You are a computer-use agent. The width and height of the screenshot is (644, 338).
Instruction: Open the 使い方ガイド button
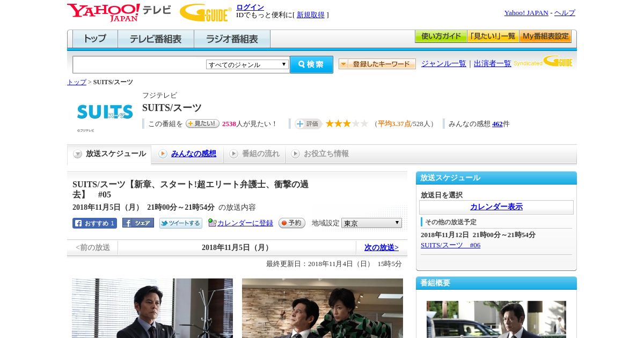tap(441, 36)
